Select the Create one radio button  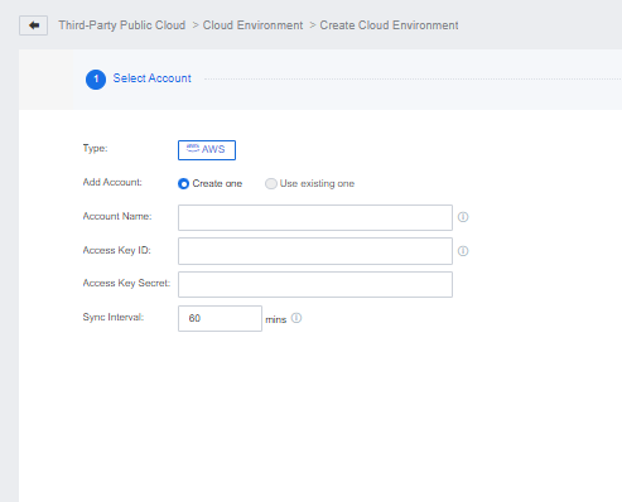(183, 184)
